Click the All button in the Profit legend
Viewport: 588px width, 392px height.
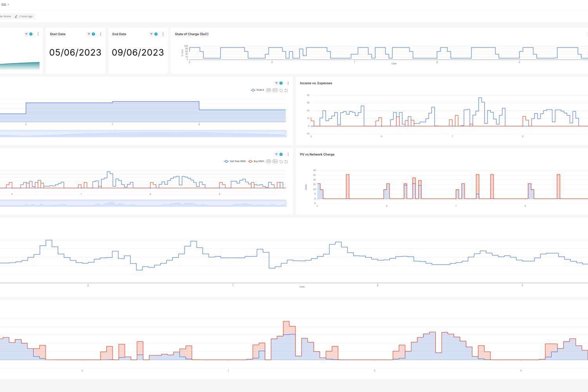click(269, 90)
